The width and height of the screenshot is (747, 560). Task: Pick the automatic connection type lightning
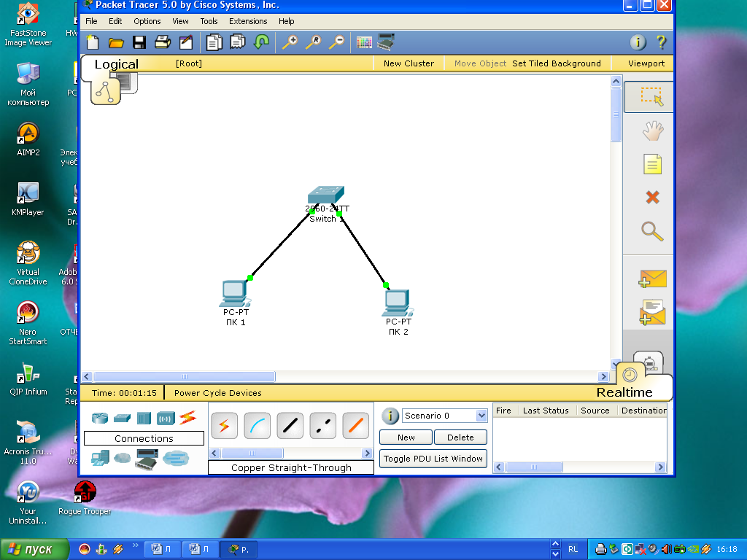click(224, 425)
